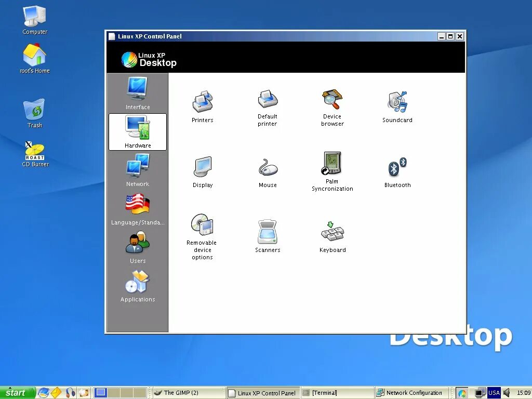
Task: Click the Control Panel title bar icon
Action: [x=112, y=36]
